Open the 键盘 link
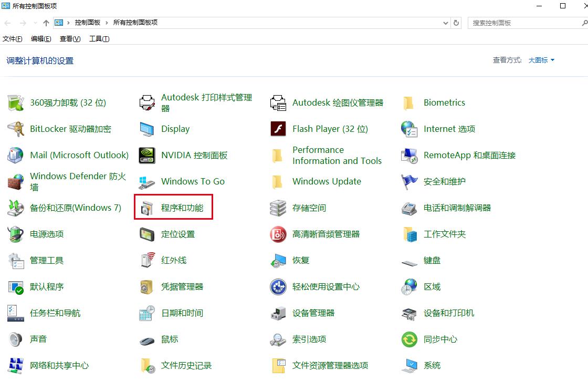The height and width of the screenshot is (381, 588). (x=432, y=260)
